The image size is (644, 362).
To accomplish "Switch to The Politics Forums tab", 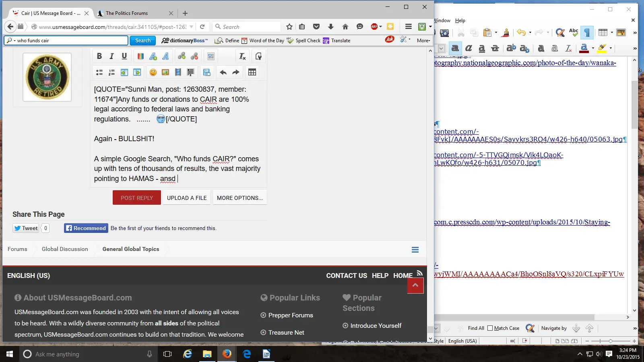I will 127,13.
